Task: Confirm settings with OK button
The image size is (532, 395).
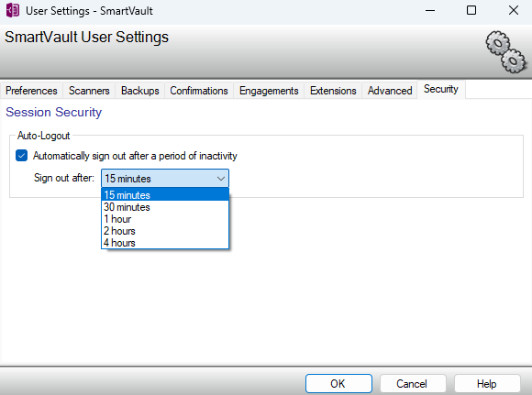Action: coord(338,383)
